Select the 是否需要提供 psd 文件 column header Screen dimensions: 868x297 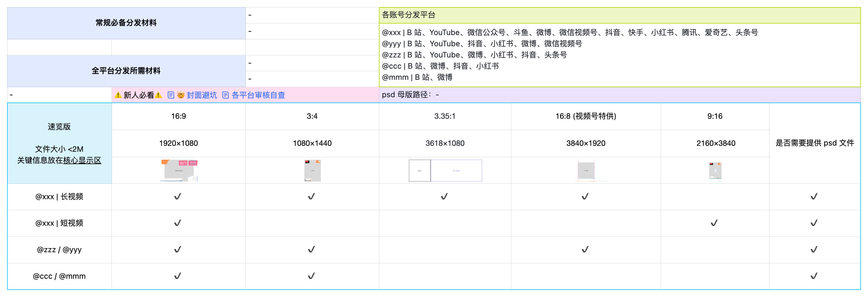(x=814, y=143)
